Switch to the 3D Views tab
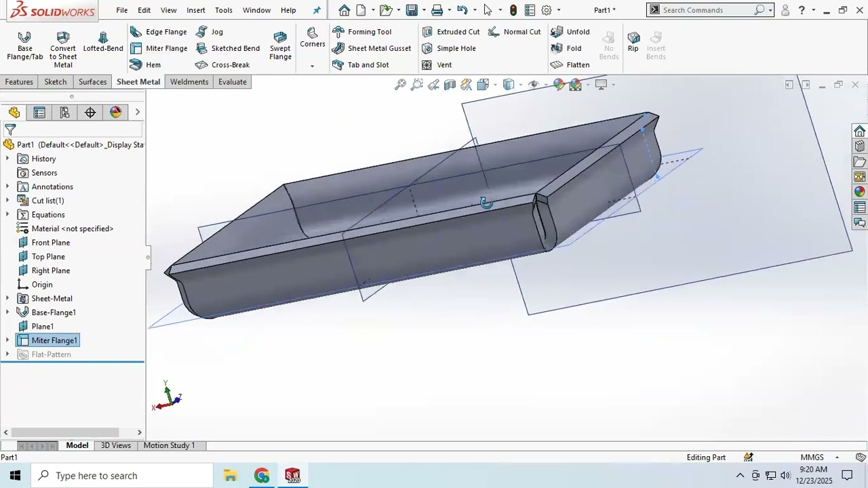868x488 pixels. [x=116, y=445]
